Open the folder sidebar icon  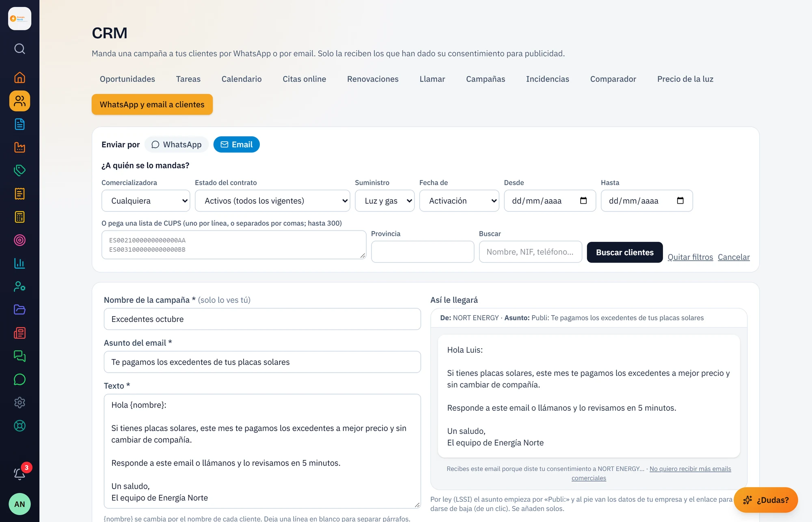tap(19, 310)
